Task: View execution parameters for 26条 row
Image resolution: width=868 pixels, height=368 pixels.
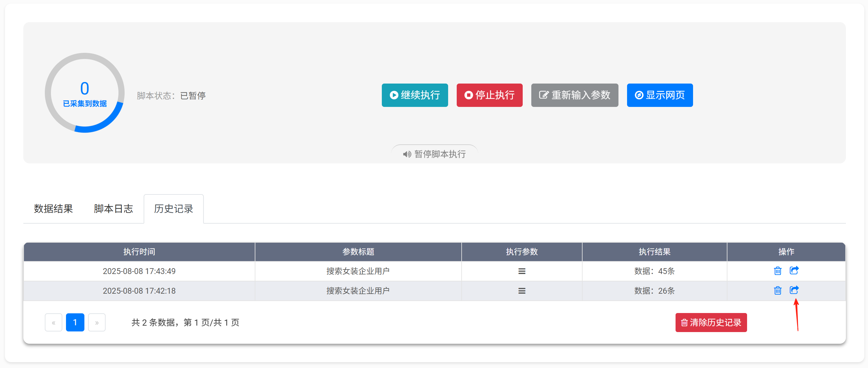Action: [x=521, y=291]
